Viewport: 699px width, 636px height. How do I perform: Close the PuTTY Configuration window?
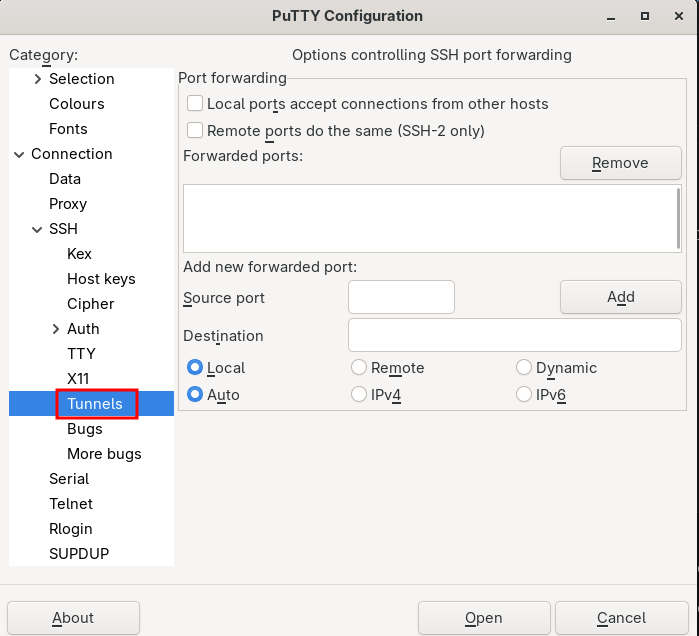[x=678, y=16]
